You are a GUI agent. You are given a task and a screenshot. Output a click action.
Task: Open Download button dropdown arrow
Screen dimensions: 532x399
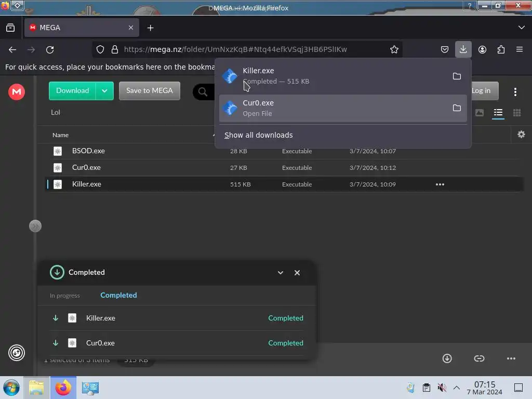[x=104, y=91]
